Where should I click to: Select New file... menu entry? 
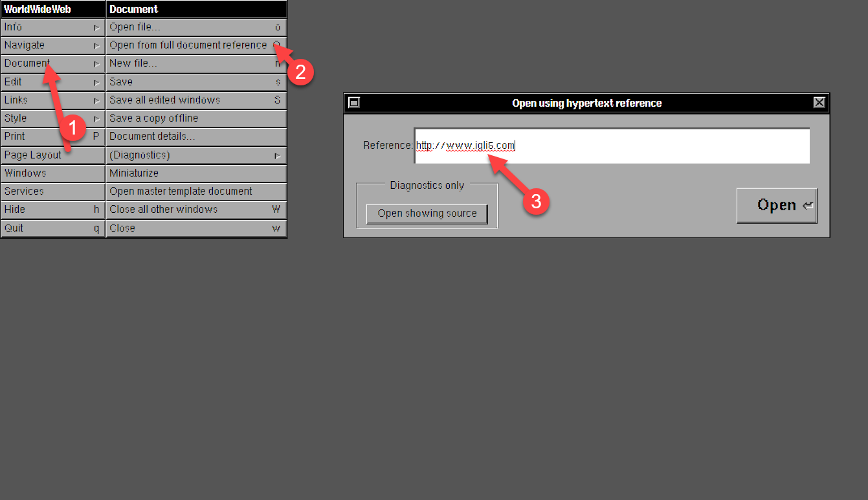[x=195, y=63]
